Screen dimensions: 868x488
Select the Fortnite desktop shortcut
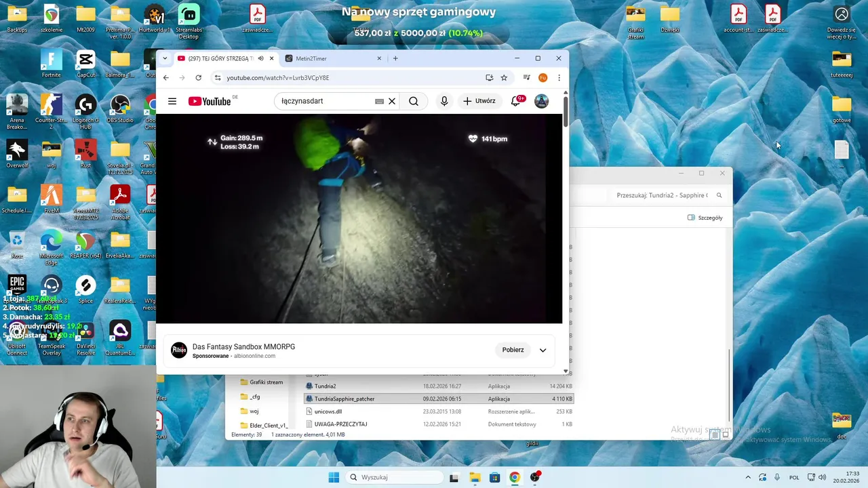tap(52, 64)
